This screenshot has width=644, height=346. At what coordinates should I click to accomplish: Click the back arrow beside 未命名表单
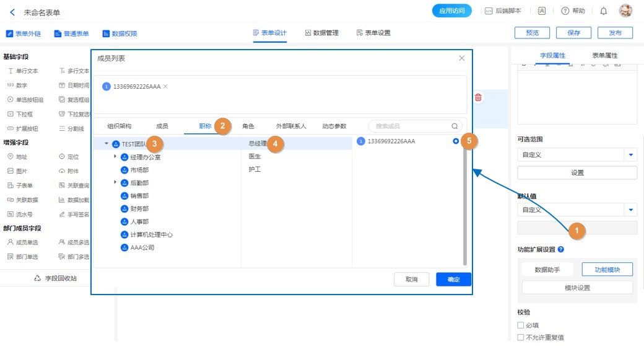12,12
